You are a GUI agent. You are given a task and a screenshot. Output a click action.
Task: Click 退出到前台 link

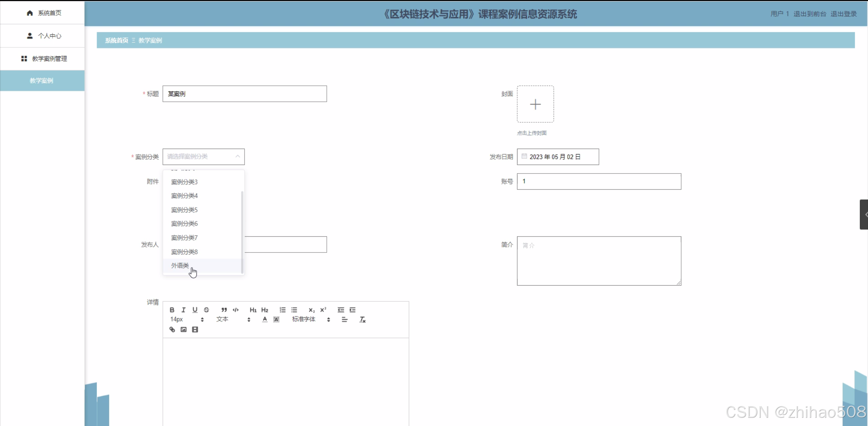(810, 14)
